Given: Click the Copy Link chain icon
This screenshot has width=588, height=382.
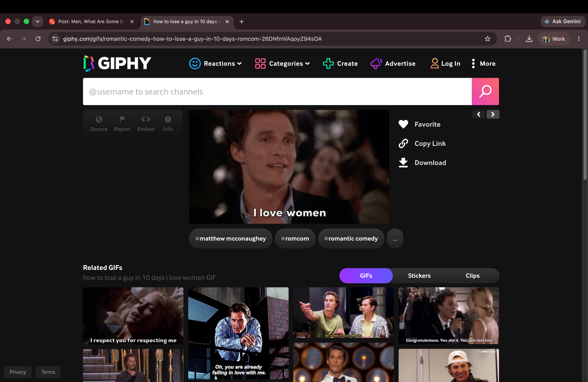Looking at the screenshot, I should (x=403, y=143).
